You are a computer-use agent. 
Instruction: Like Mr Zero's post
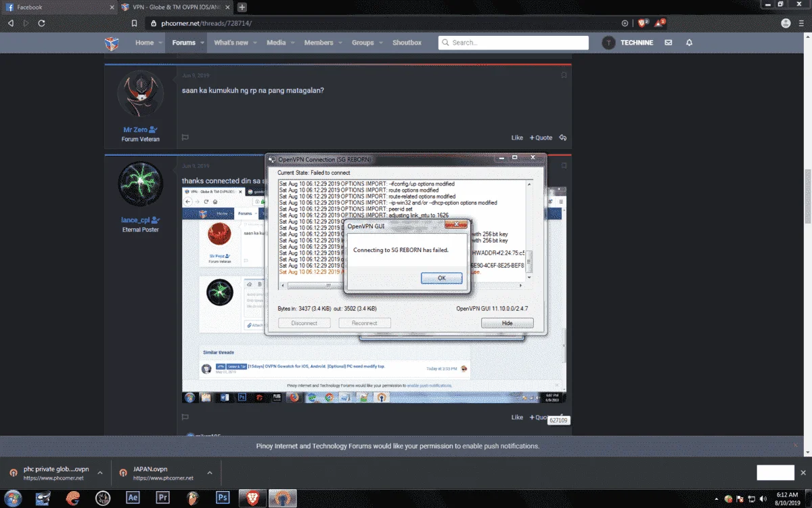tap(517, 137)
